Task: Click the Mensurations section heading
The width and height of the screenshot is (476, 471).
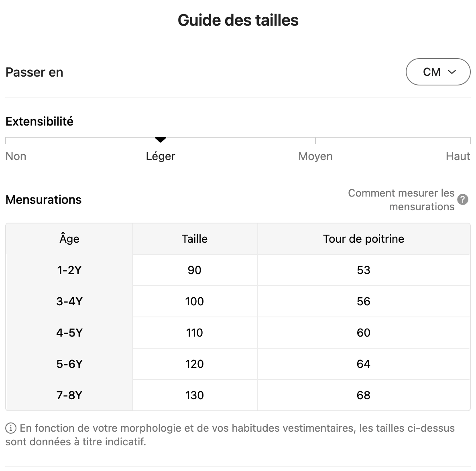Action: (43, 199)
